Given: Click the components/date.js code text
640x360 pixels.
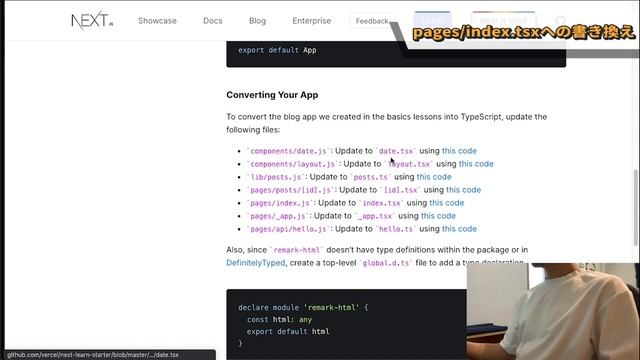Looking at the screenshot, I should (x=289, y=151).
